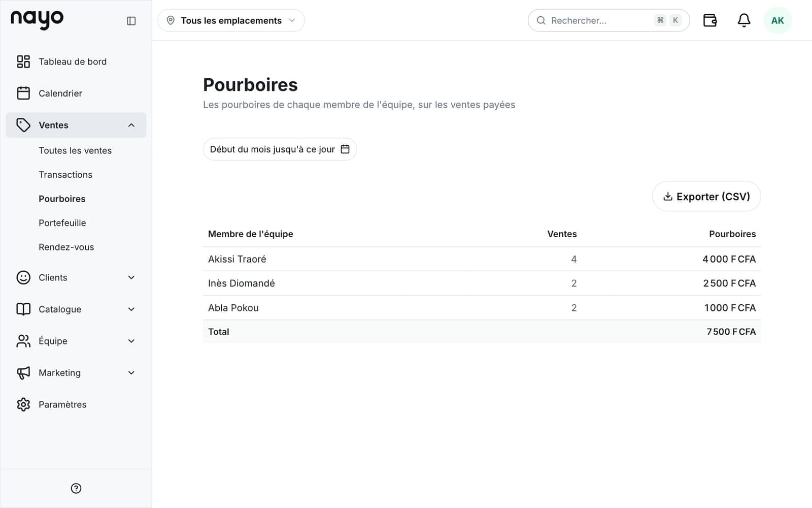Click the Paramètres gear icon
The height and width of the screenshot is (508, 812).
(x=23, y=404)
